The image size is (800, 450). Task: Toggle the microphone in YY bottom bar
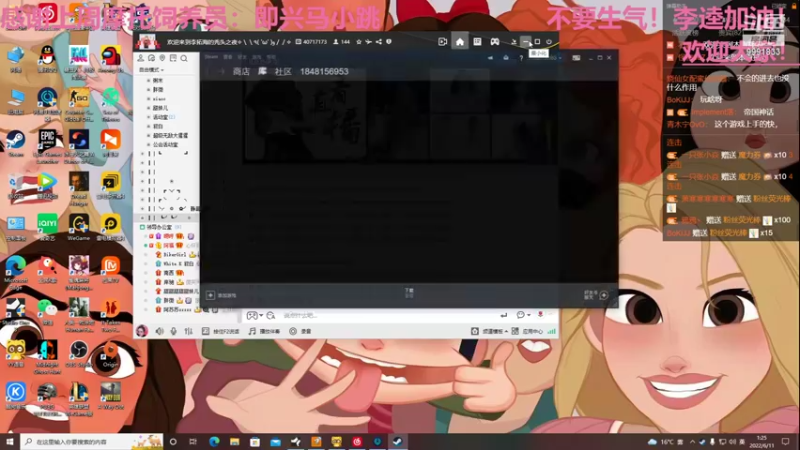point(173,331)
